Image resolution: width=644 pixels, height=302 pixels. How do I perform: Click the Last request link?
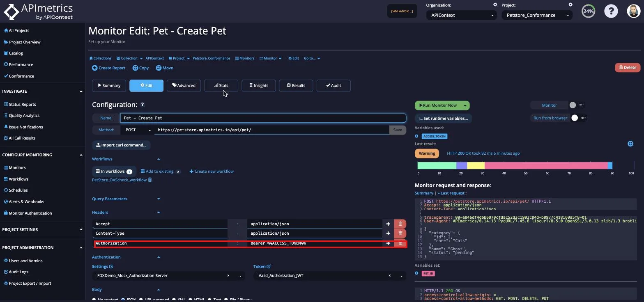452,193
